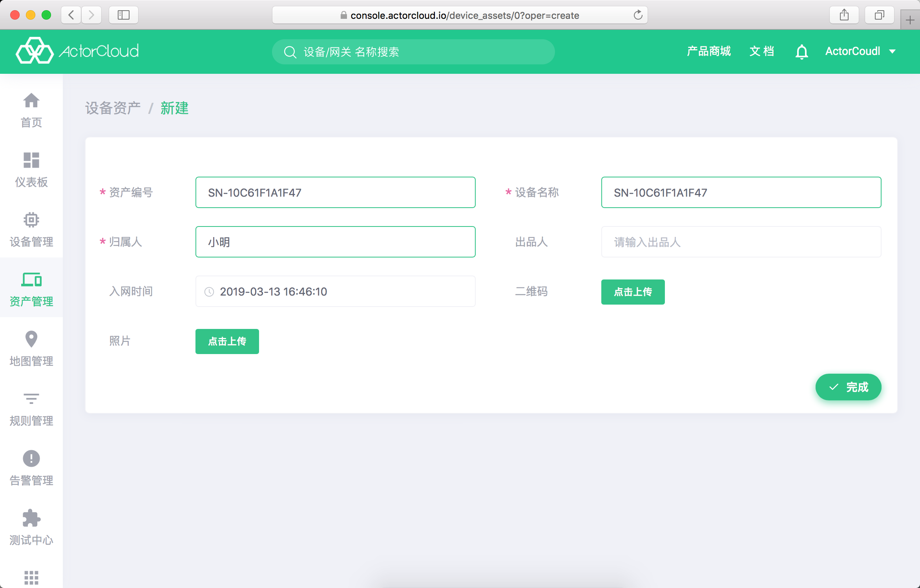
Task: Click the 二维码 field label
Action: click(531, 291)
